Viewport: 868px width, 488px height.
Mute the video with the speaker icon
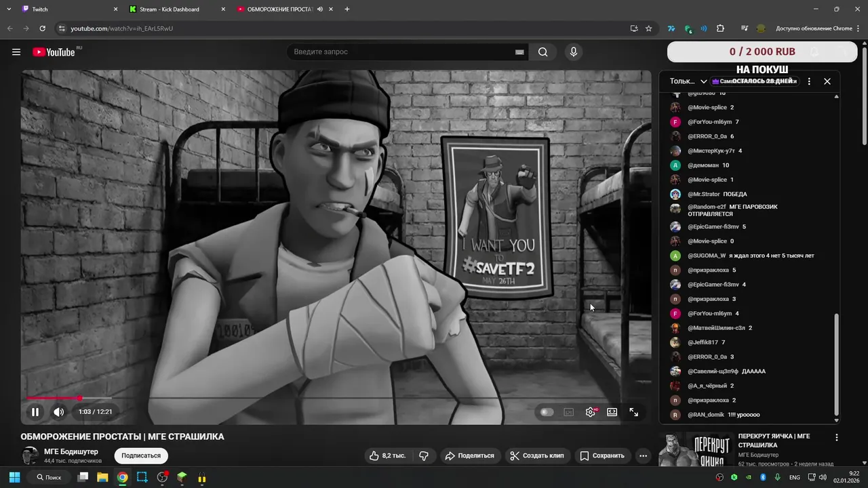coord(59,411)
